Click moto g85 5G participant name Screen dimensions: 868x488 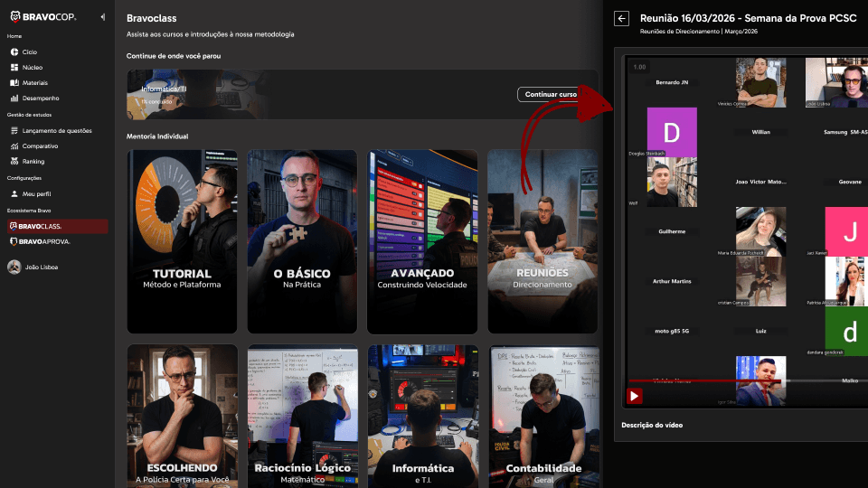[672, 332]
